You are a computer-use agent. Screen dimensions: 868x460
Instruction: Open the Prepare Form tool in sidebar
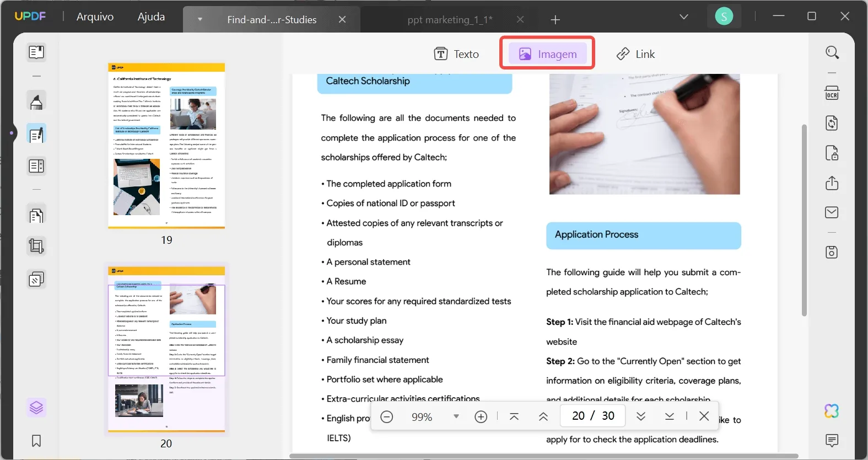point(36,166)
